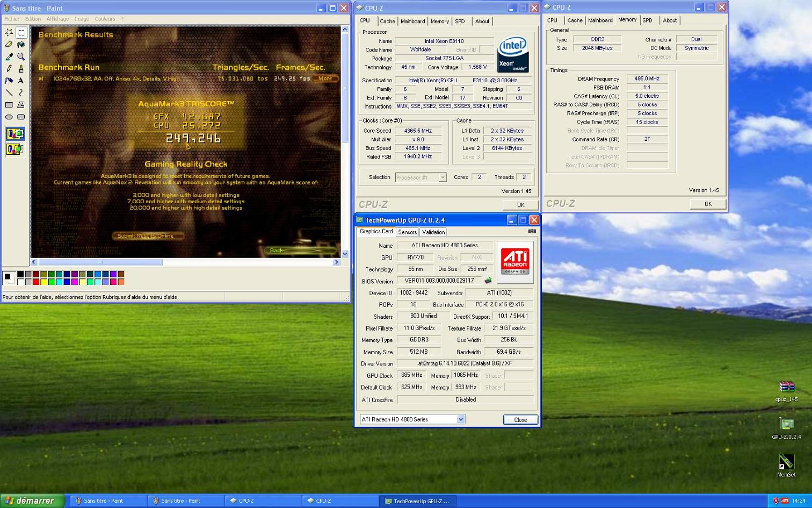Open the Couleurs menu in Paint
Image resolution: width=812 pixels, height=508 pixels.
pyautogui.click(x=105, y=19)
